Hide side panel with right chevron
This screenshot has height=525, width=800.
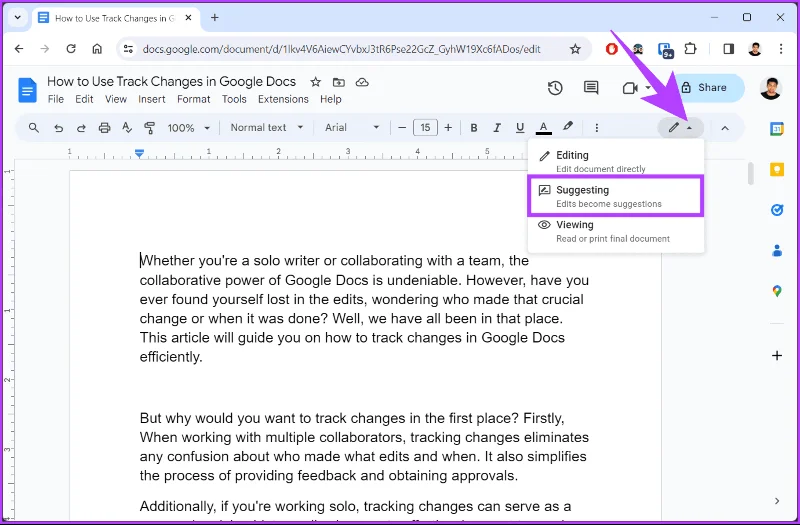[777, 501]
